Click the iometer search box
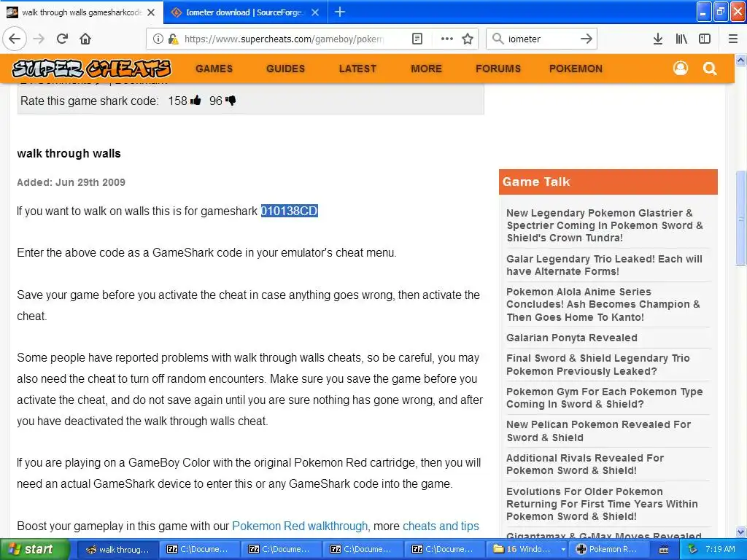This screenshot has width=747, height=560. pos(541,39)
